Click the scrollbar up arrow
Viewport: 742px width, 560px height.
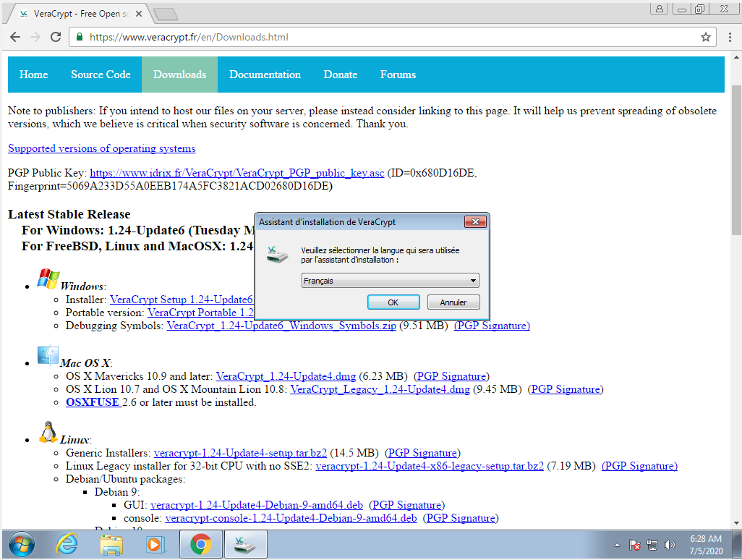click(735, 57)
